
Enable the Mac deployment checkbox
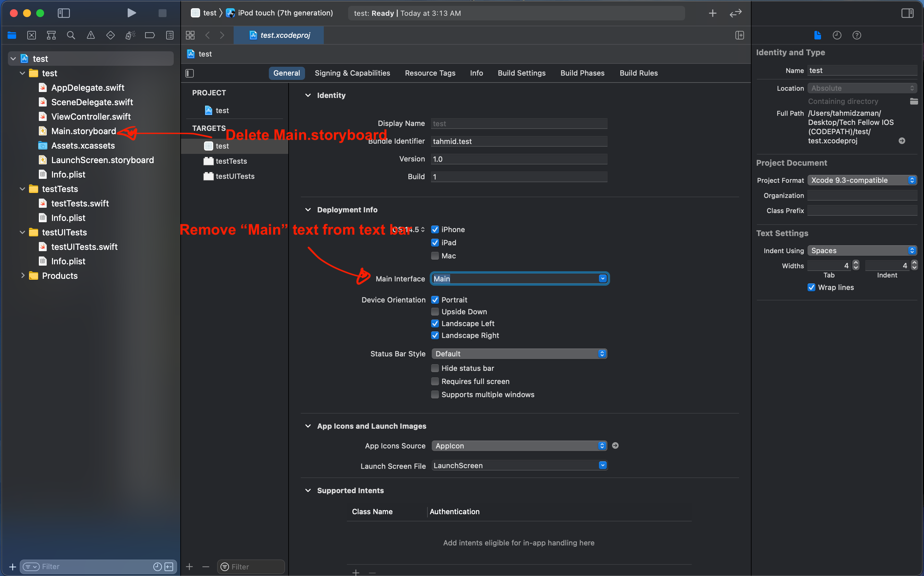[435, 256]
